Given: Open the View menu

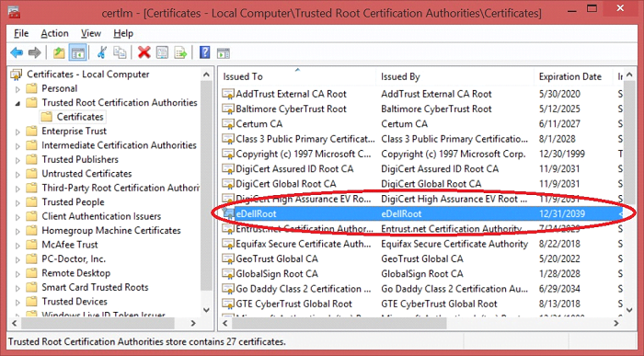Looking at the screenshot, I should click(91, 33).
